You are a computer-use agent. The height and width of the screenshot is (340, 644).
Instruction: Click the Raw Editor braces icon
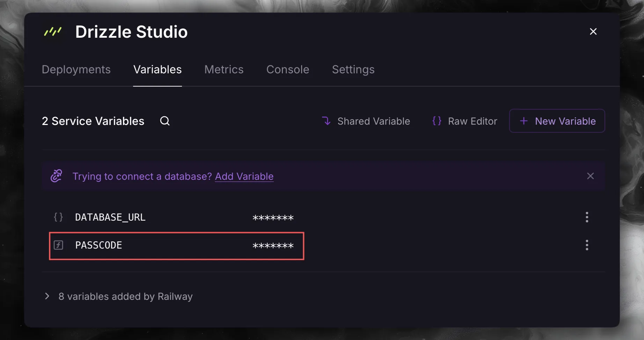(437, 121)
